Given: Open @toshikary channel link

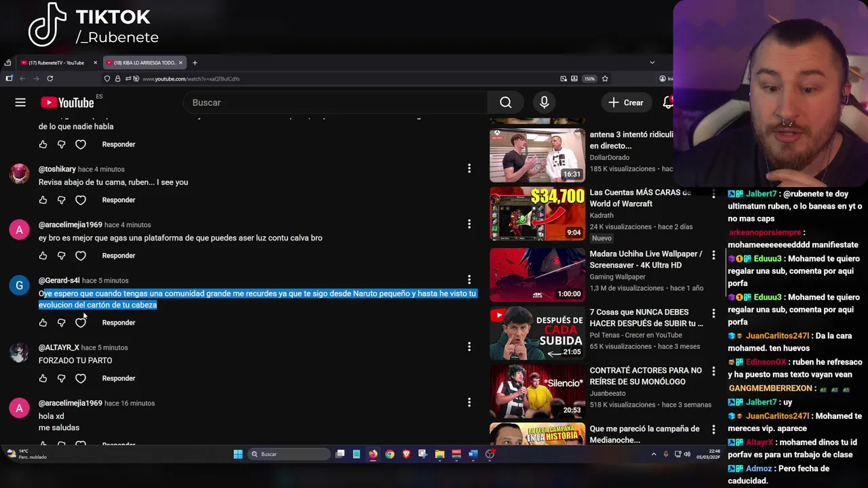Looking at the screenshot, I should [57, 169].
